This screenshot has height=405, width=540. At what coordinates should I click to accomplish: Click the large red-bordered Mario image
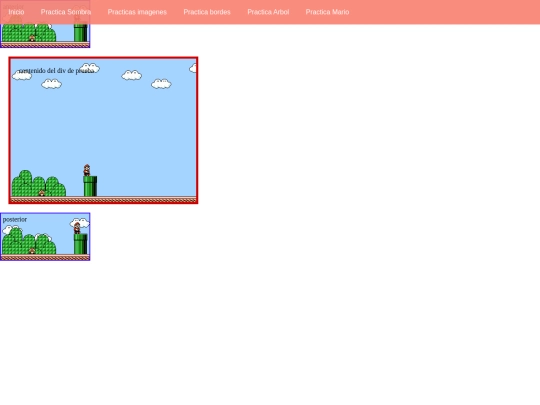click(103, 131)
